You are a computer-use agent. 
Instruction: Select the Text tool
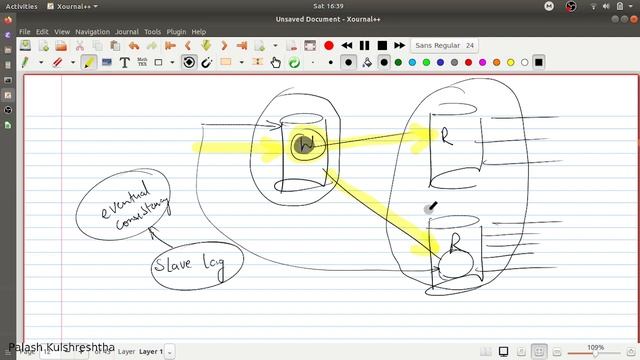coord(124,62)
